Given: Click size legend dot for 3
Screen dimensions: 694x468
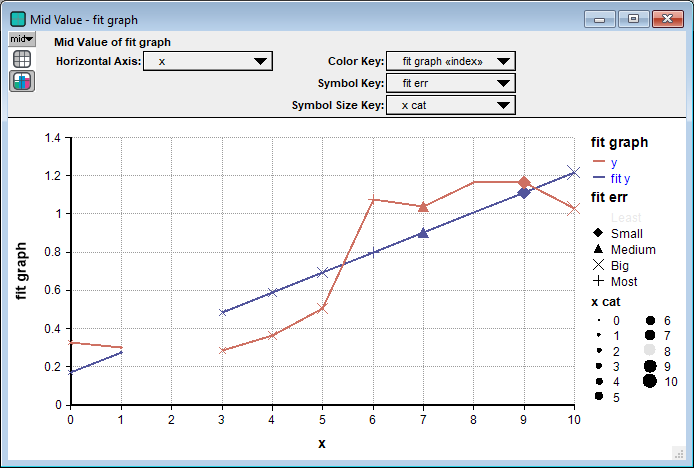Looking at the screenshot, I should pos(599,366).
